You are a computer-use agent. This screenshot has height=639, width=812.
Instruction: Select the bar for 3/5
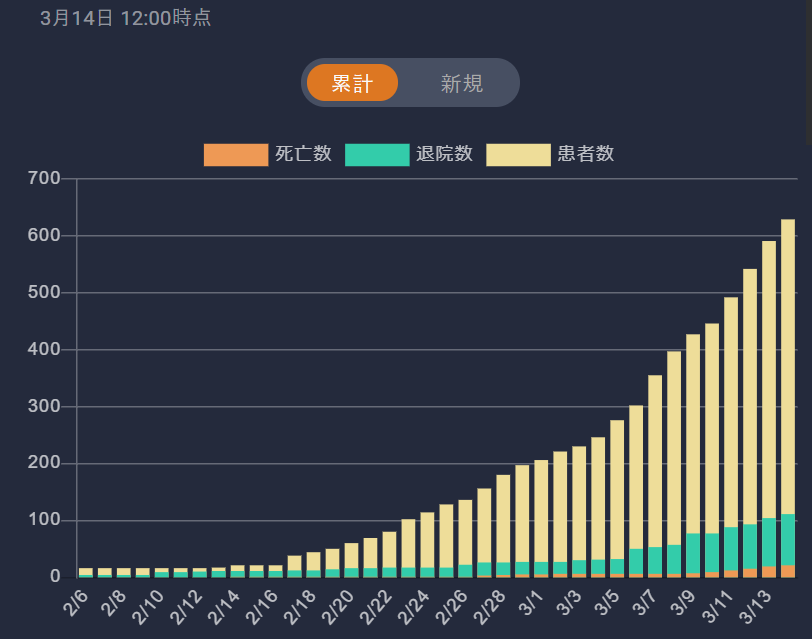pos(617,499)
